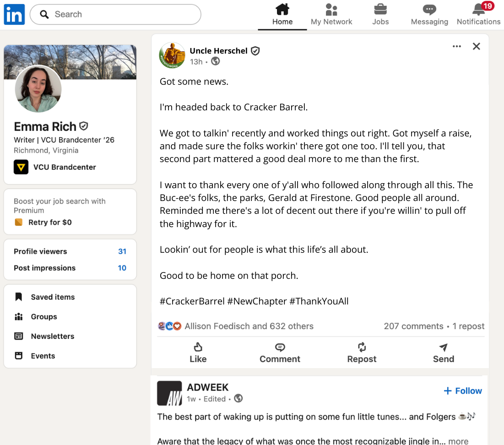Click the reaction emoji icons cluster
The width and height of the screenshot is (504, 445).
[170, 326]
